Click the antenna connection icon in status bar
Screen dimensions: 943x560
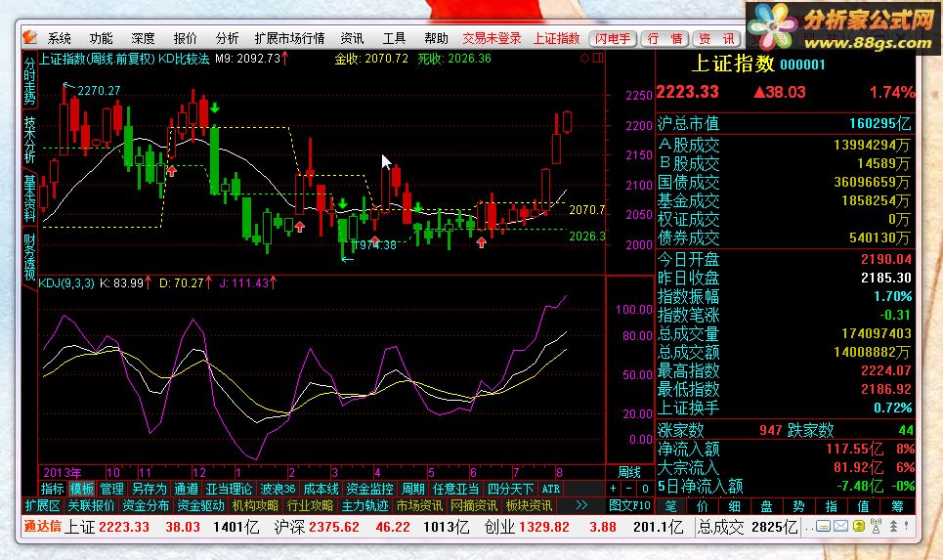point(876,527)
